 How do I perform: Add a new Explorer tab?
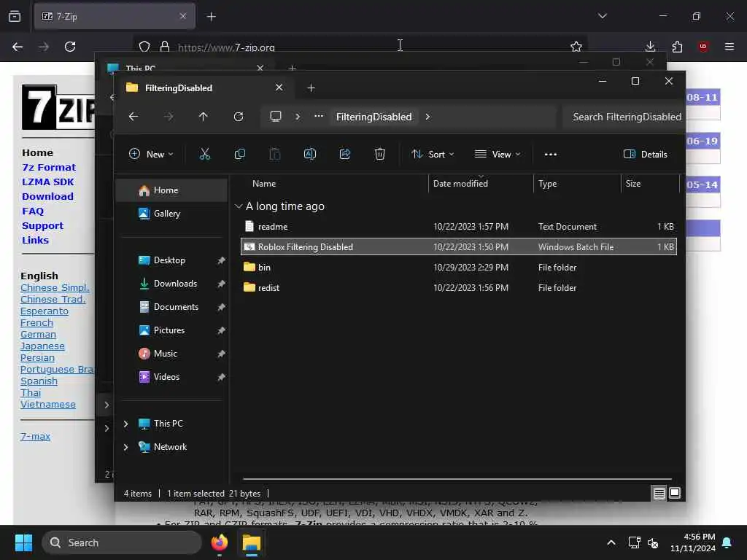click(311, 88)
